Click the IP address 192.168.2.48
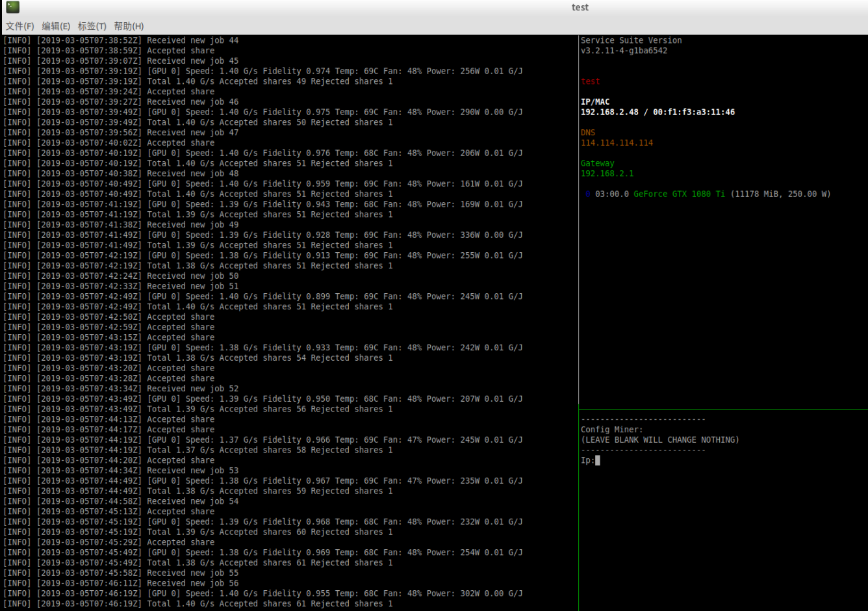Viewport: 868px width, 611px height. coord(609,112)
